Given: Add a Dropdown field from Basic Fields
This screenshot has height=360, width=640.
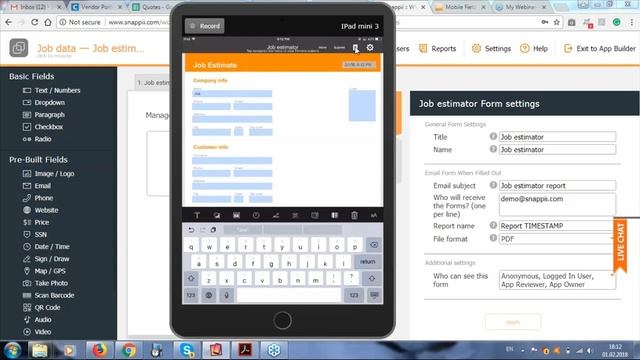Looking at the screenshot, I should 44,102.
